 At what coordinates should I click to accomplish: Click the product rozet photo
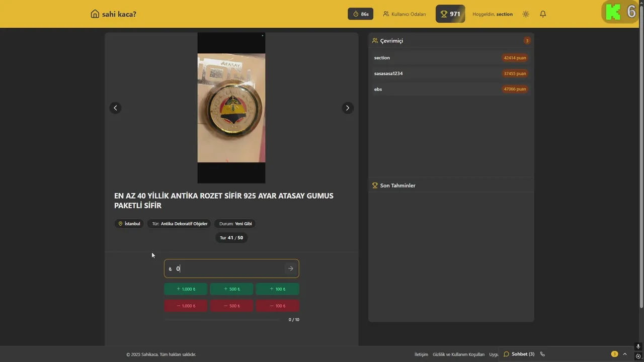pyautogui.click(x=231, y=108)
